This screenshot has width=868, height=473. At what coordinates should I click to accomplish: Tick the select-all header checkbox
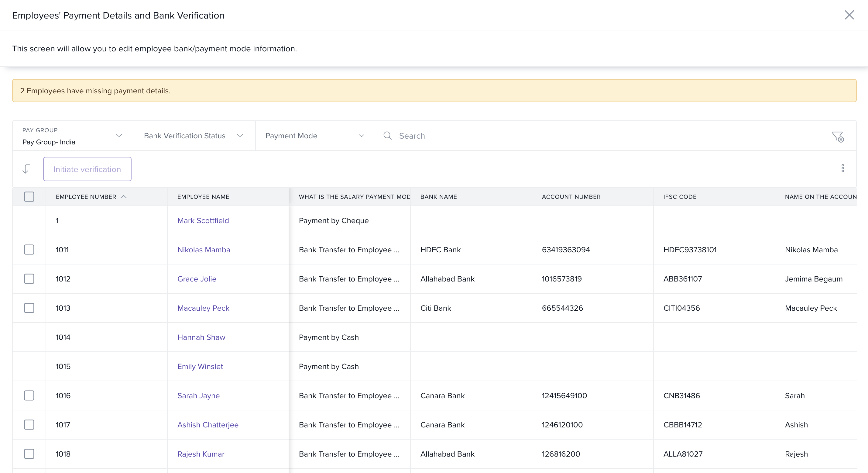tap(29, 197)
